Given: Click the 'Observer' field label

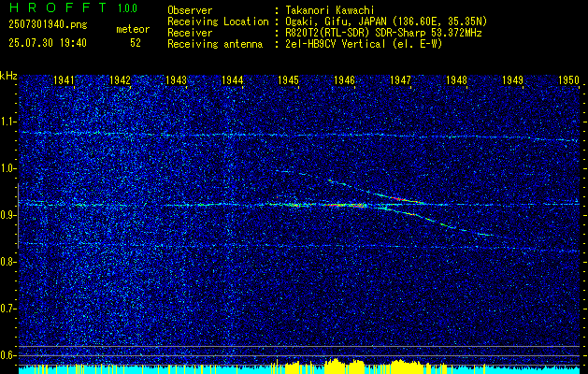Looking at the screenshot, I should (x=190, y=10).
